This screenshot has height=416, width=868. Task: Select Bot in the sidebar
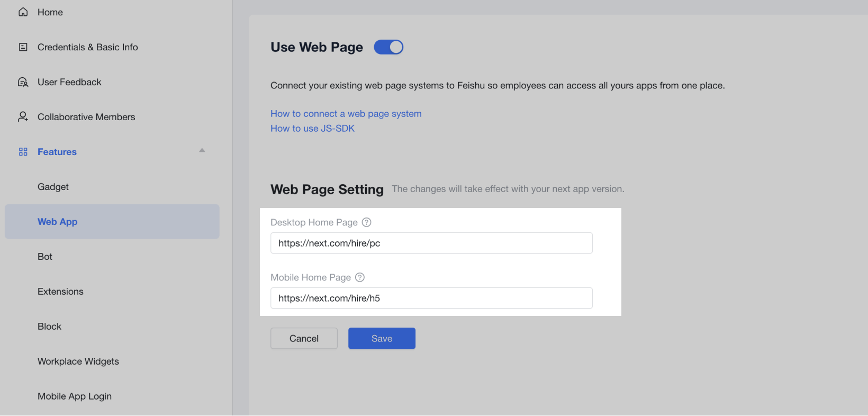45,257
